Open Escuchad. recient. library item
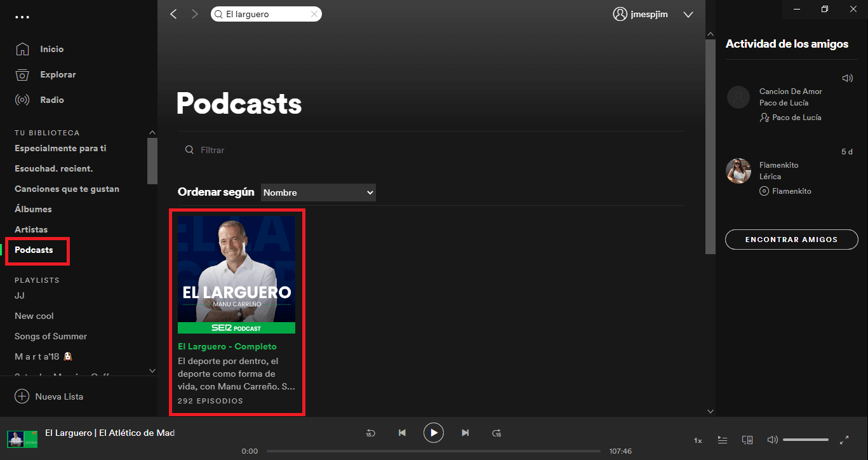The image size is (868, 460). click(54, 168)
